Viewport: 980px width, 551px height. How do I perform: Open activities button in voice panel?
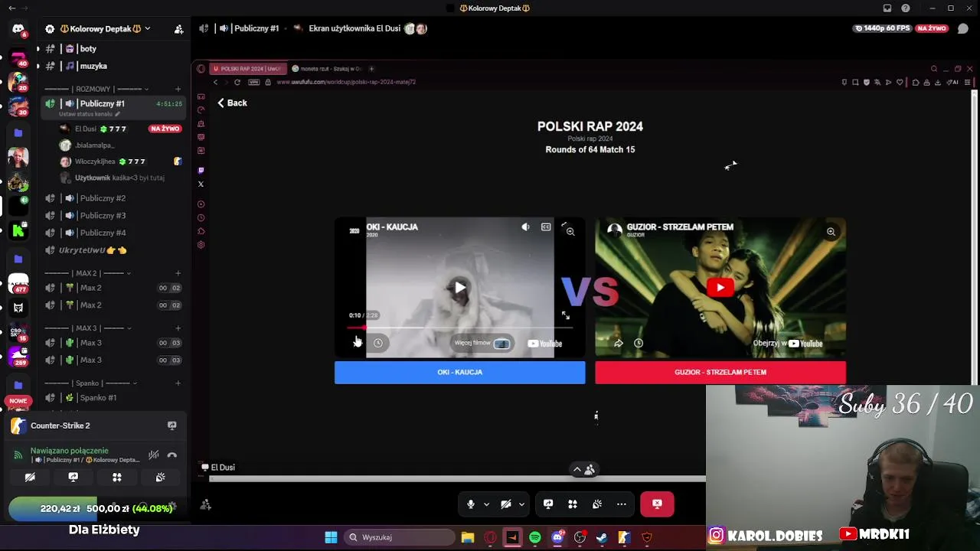point(117,477)
